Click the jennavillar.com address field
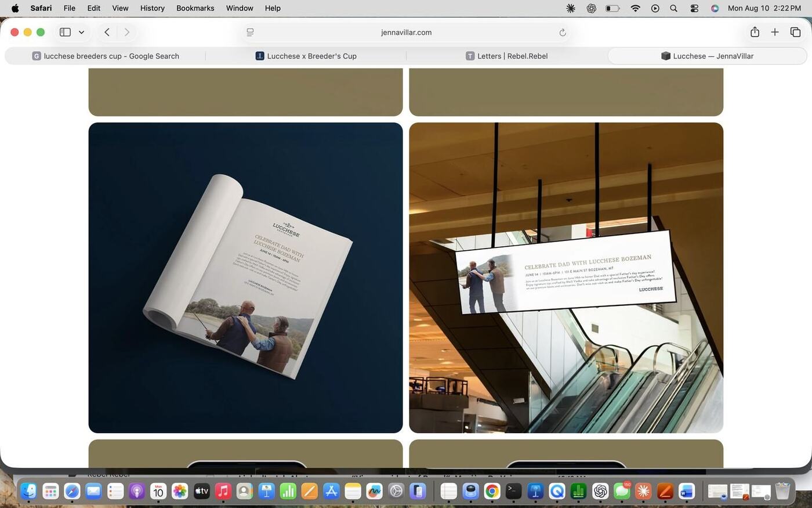812x508 pixels. pyautogui.click(x=406, y=33)
